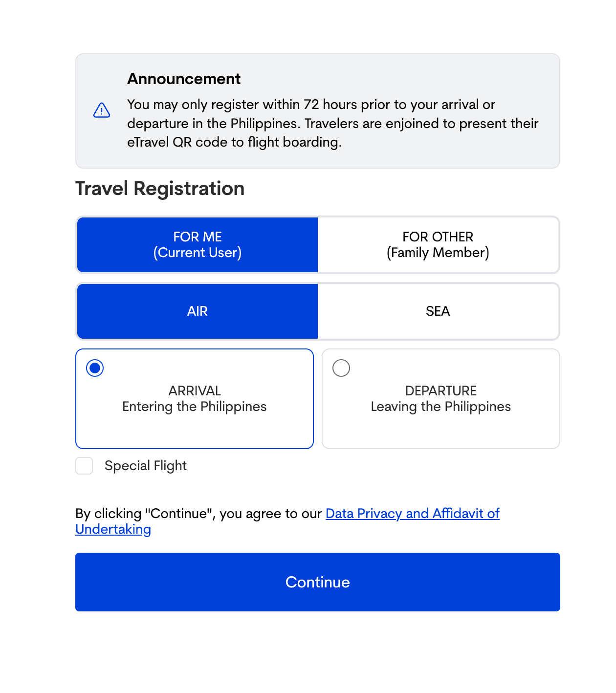Click the DEPARTURE title text in the card

coord(441,391)
